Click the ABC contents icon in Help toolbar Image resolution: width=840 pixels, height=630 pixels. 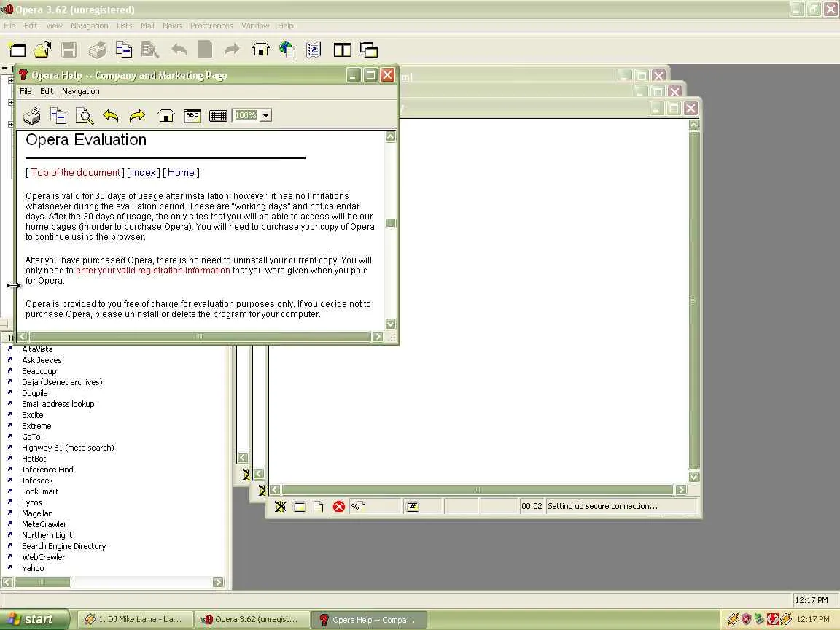pos(192,116)
